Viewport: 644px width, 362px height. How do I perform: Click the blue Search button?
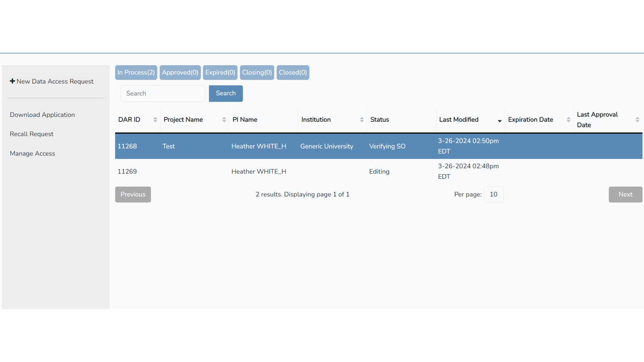(225, 93)
